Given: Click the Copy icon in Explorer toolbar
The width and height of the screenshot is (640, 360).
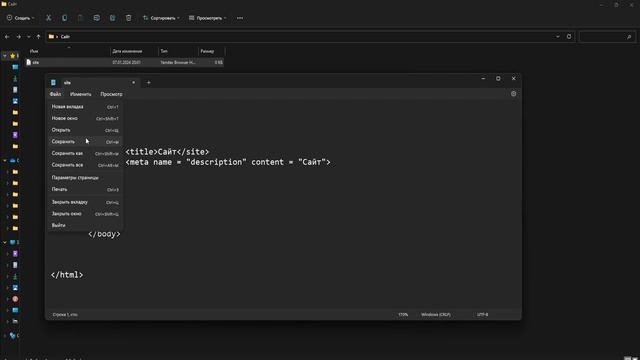Looking at the screenshot, I should 64,18.
